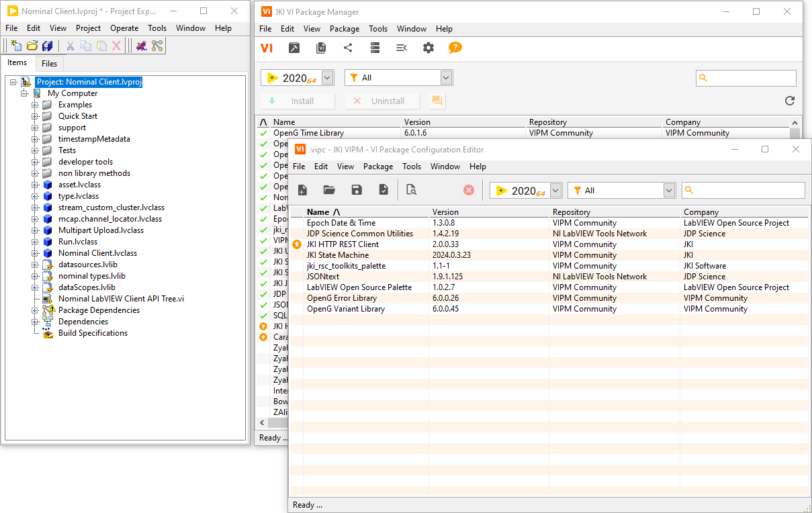
Task: Click the share icon in VIPM toolbar
Action: (x=348, y=48)
